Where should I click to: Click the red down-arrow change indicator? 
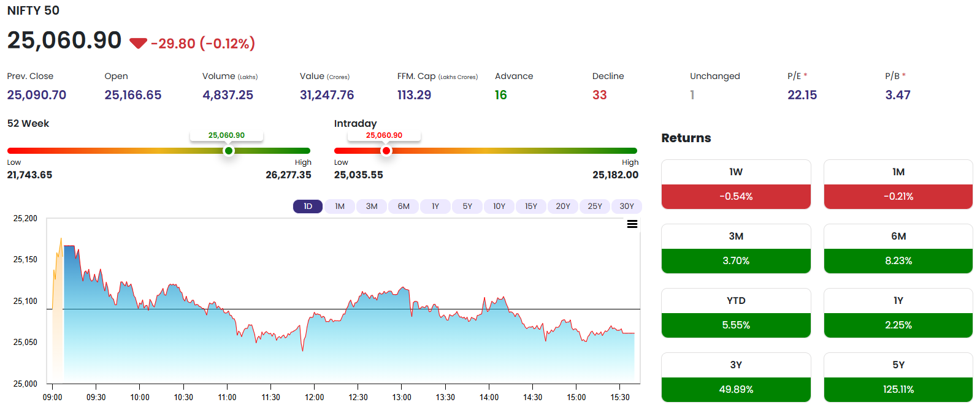[x=138, y=43]
